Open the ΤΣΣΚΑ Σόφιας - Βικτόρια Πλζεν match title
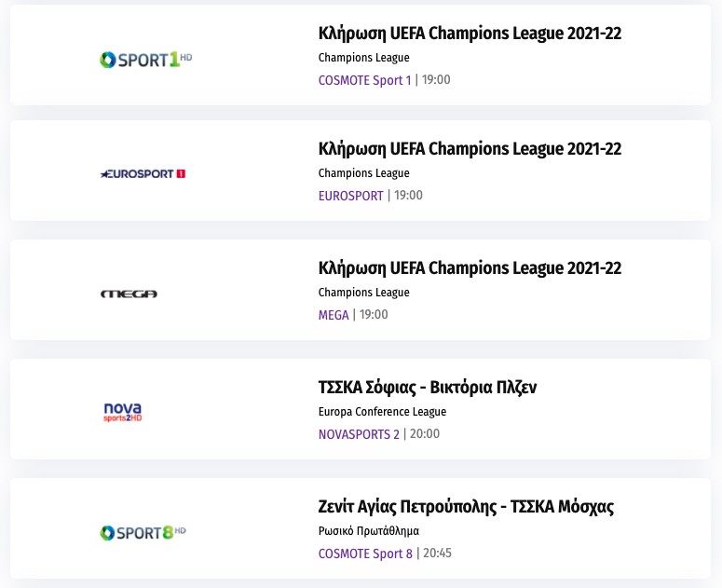 428,388
